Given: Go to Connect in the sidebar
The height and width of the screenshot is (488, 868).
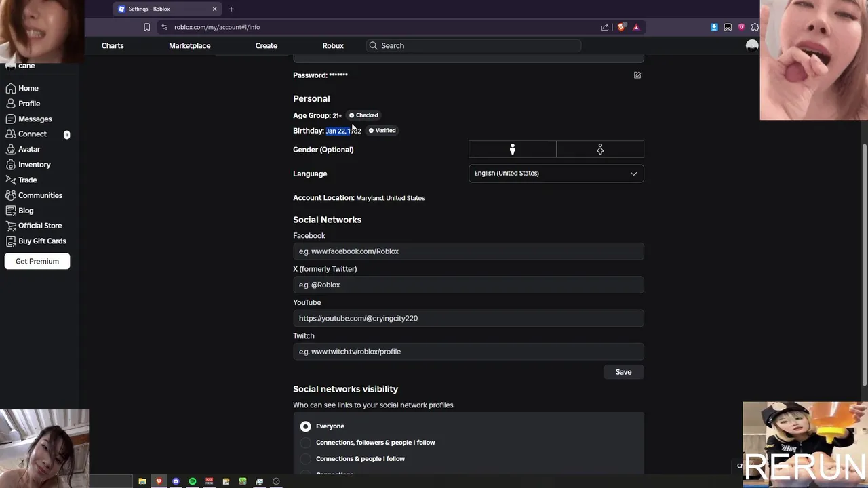Looking at the screenshot, I should tap(26, 134).
